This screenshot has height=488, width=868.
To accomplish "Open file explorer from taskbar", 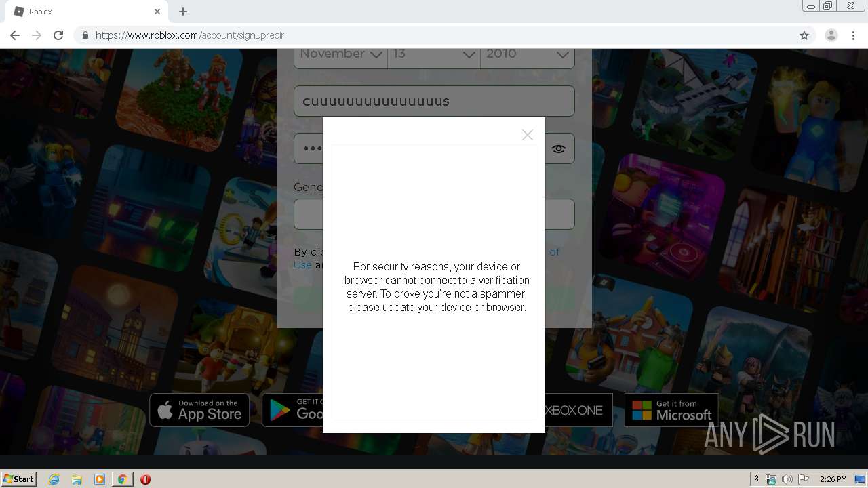I will [x=77, y=479].
